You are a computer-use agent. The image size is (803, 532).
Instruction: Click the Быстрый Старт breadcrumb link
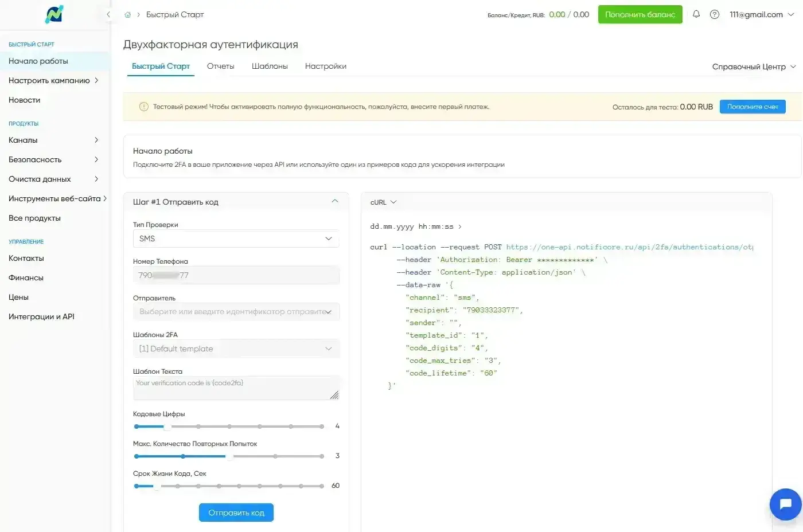175,15
